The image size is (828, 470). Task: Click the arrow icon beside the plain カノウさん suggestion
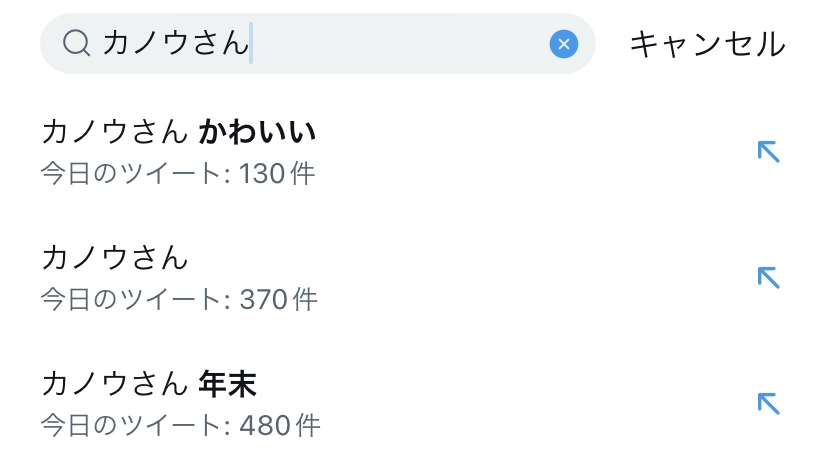point(767,277)
